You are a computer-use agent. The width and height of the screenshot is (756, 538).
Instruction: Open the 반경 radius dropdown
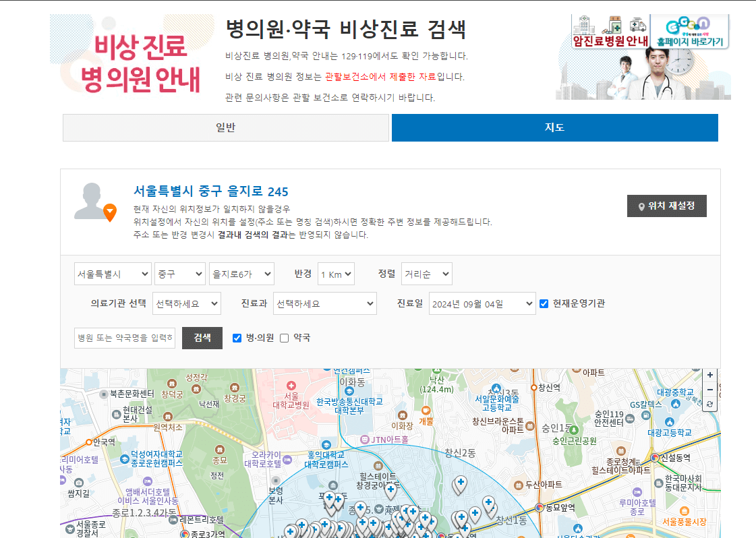[x=335, y=274]
